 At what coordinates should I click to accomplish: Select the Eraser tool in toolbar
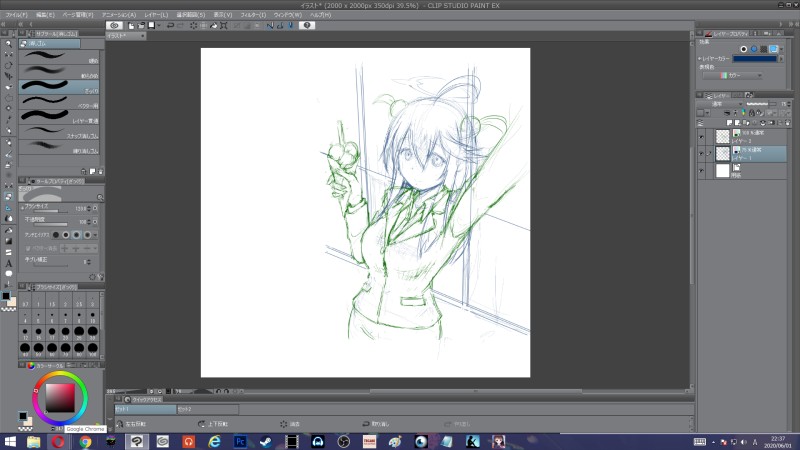coord(8,197)
